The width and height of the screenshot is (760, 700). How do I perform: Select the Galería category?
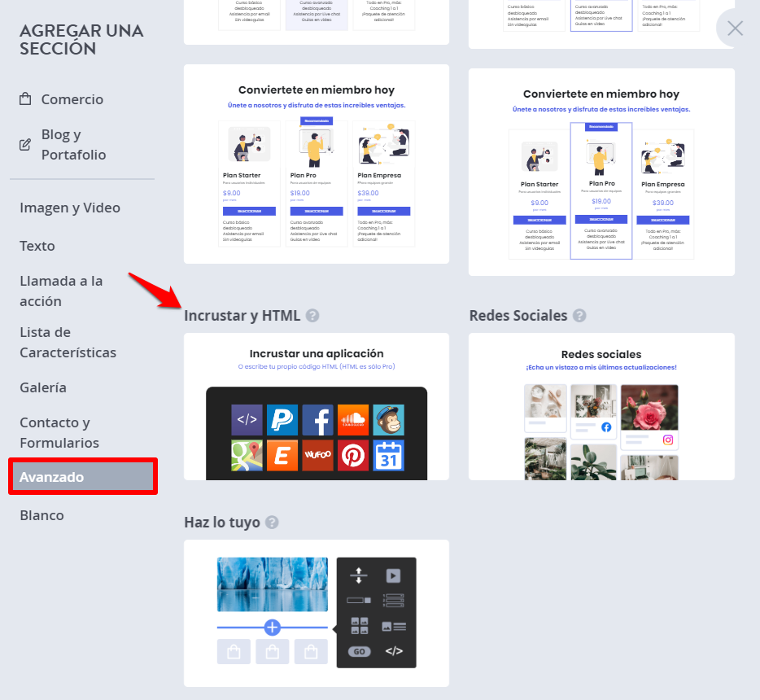[43, 387]
